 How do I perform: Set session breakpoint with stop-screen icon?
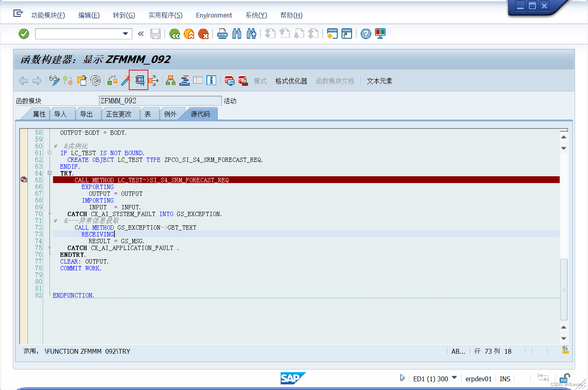click(x=229, y=81)
